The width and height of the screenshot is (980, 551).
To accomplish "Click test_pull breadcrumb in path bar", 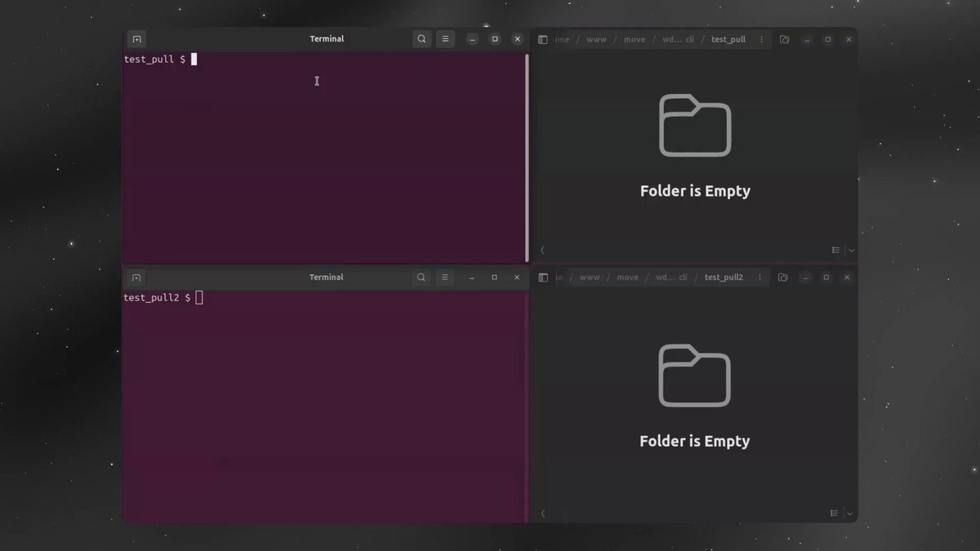I will [x=728, y=39].
